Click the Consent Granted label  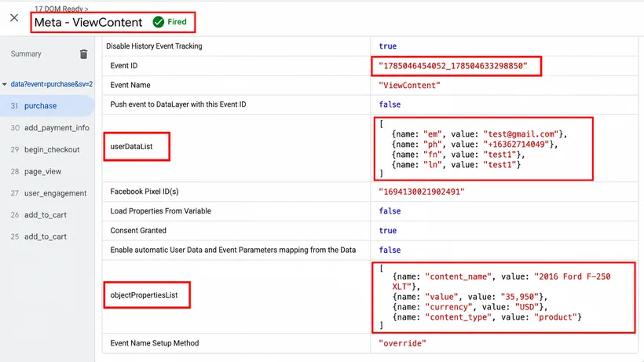[x=138, y=230]
